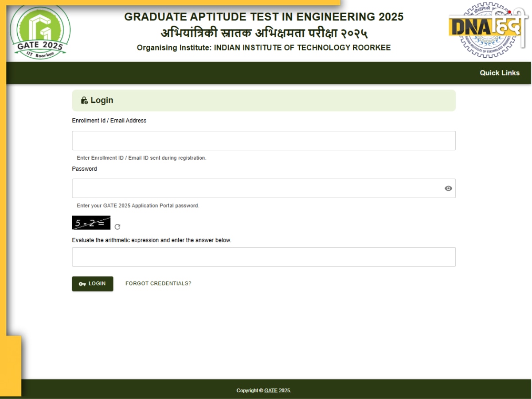The height and width of the screenshot is (399, 532).
Task: Click the text "Enter Enrollment ID / Email ID sent during registration."
Action: 141,158
